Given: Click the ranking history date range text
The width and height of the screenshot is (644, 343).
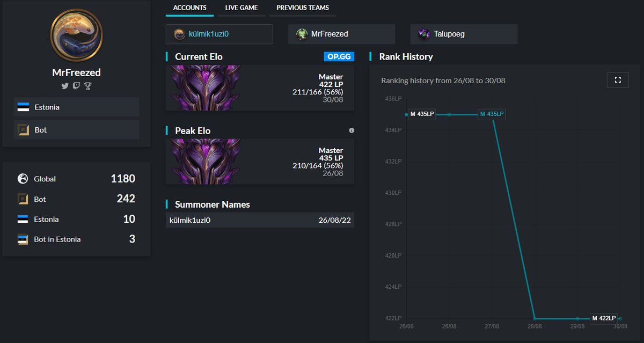Looking at the screenshot, I should pyautogui.click(x=443, y=81).
